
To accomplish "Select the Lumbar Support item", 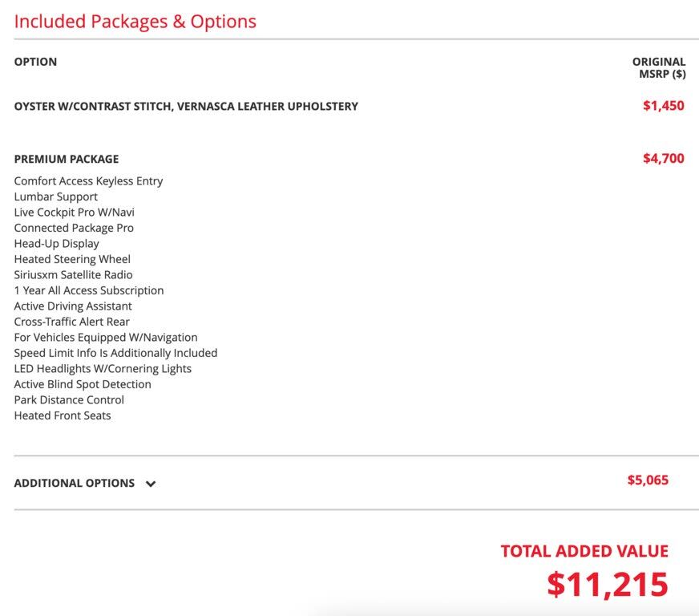I will pos(56,197).
